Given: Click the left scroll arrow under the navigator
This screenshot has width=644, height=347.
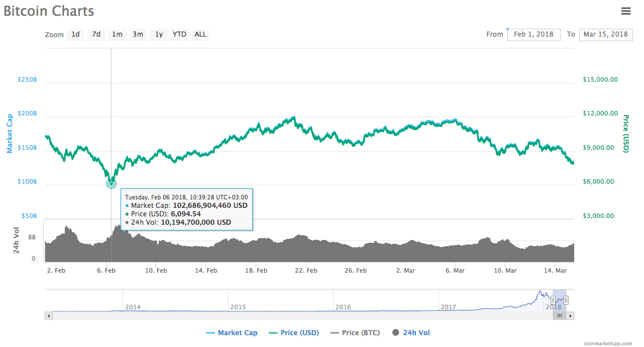Looking at the screenshot, I should [x=49, y=315].
